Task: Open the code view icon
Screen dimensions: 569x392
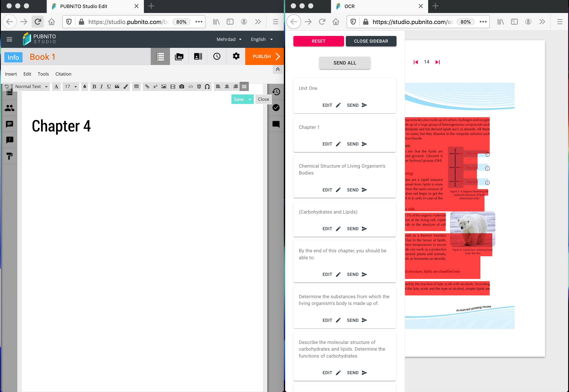Action: [x=191, y=86]
